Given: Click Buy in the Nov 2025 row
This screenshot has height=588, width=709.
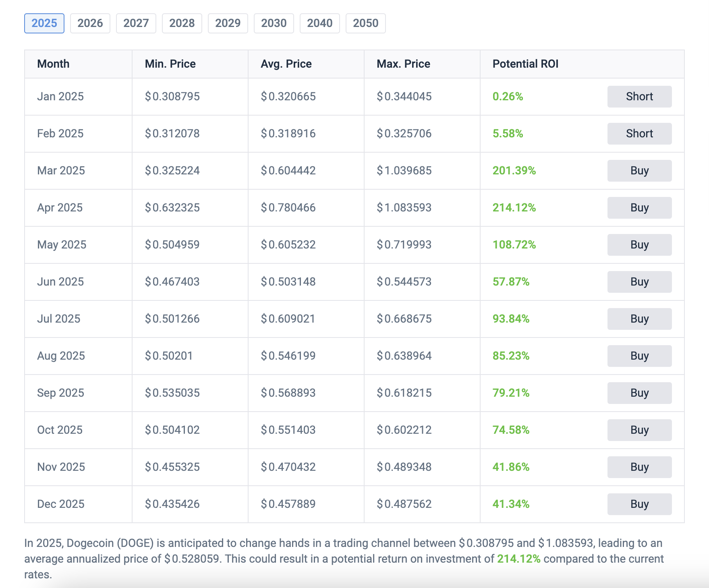Looking at the screenshot, I should coord(640,467).
